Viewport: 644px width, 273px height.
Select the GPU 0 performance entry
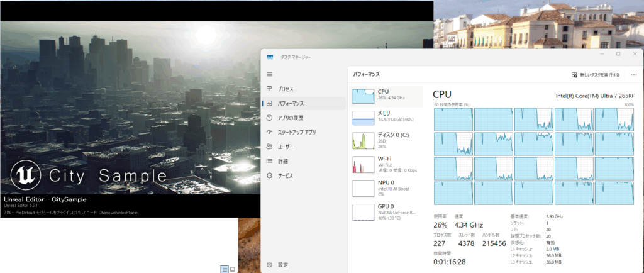386,212
